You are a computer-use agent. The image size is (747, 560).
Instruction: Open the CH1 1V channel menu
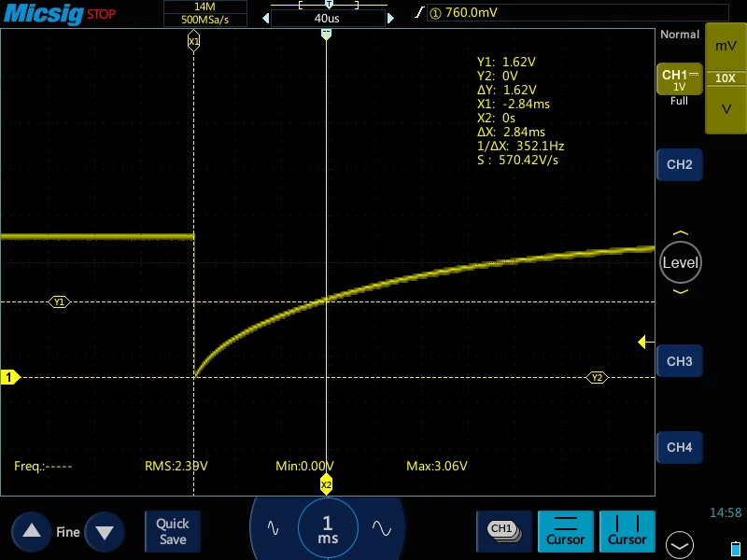tap(680, 79)
